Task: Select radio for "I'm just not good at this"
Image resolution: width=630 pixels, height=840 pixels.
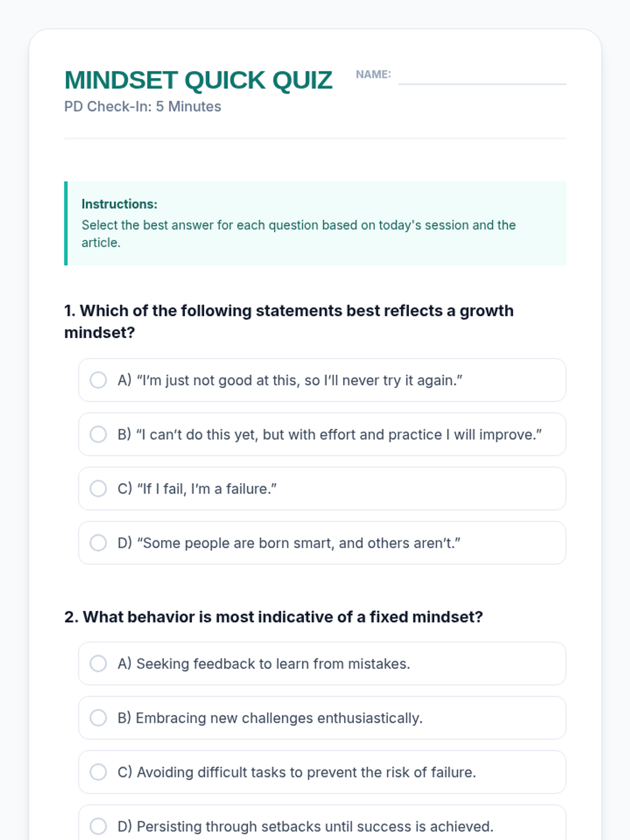Action: (x=98, y=380)
